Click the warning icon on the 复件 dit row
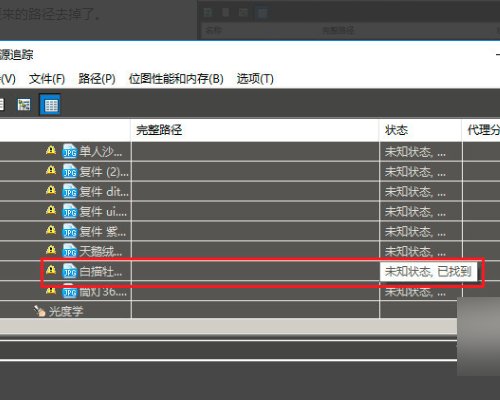500x400 pixels. coord(51,190)
